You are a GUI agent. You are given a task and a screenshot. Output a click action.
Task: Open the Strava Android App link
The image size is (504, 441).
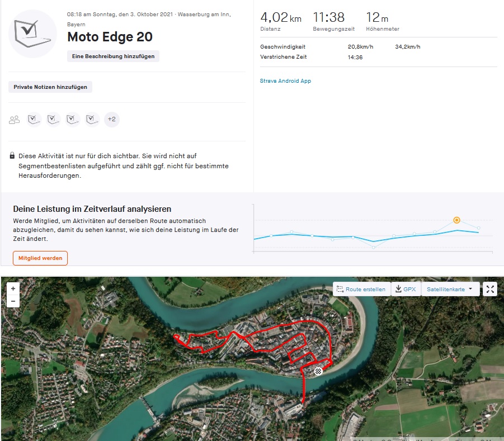pyautogui.click(x=285, y=81)
